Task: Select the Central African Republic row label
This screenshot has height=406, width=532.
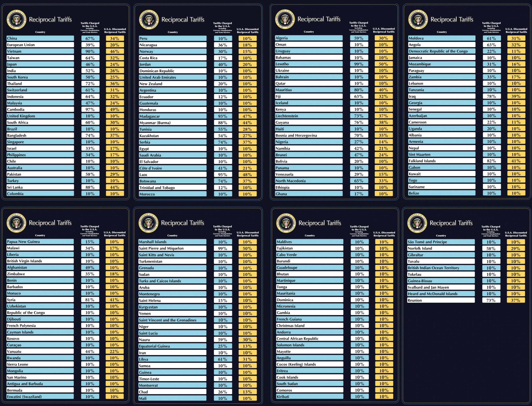Action: coord(310,339)
